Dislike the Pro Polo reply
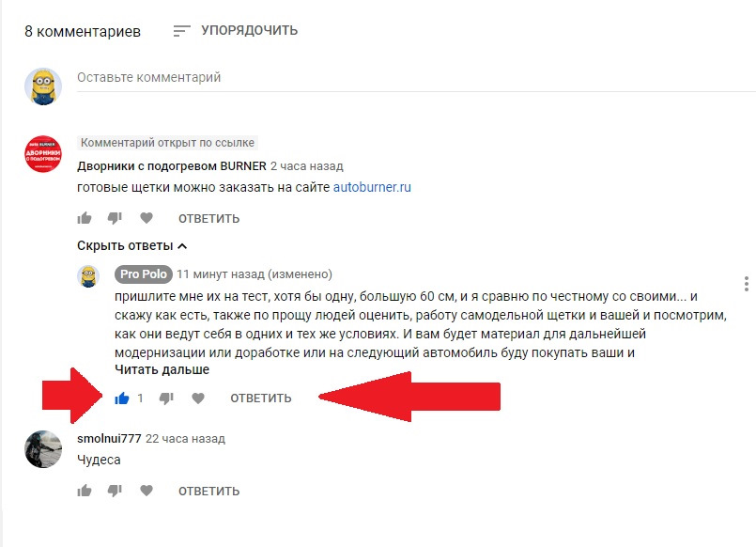This screenshot has height=547, width=756. point(166,399)
